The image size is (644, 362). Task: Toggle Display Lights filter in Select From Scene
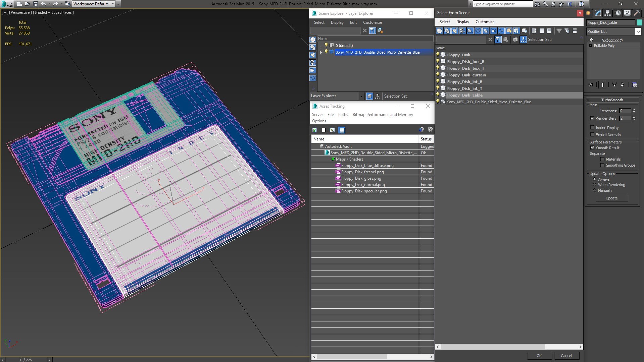455,31
